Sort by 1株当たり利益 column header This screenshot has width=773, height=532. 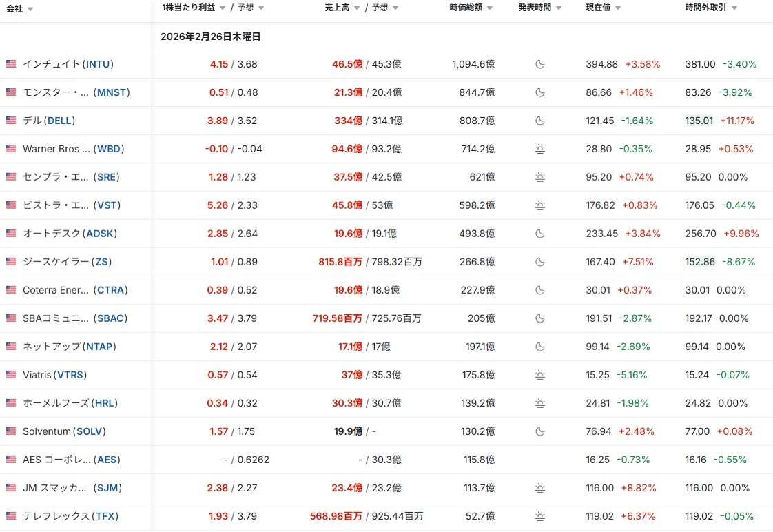point(189,8)
